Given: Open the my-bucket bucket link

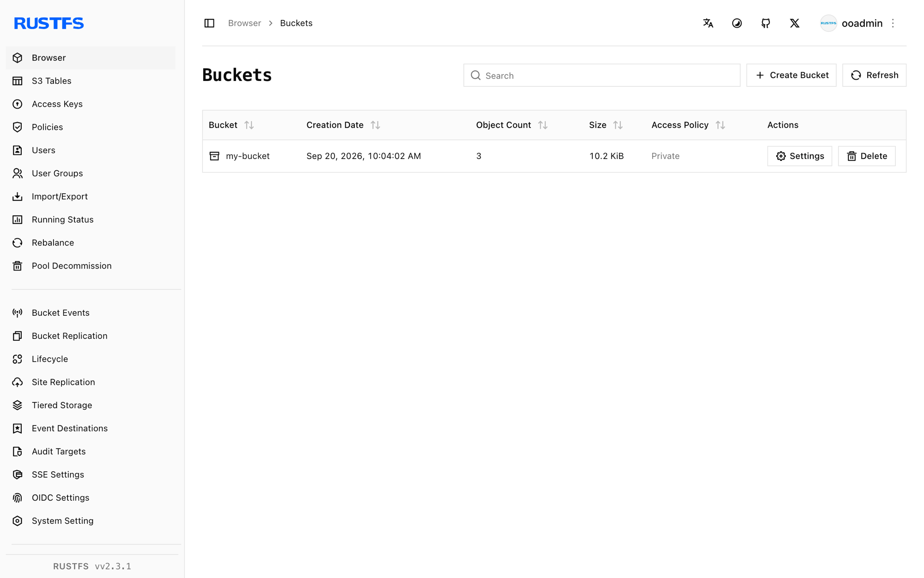Looking at the screenshot, I should pos(248,156).
